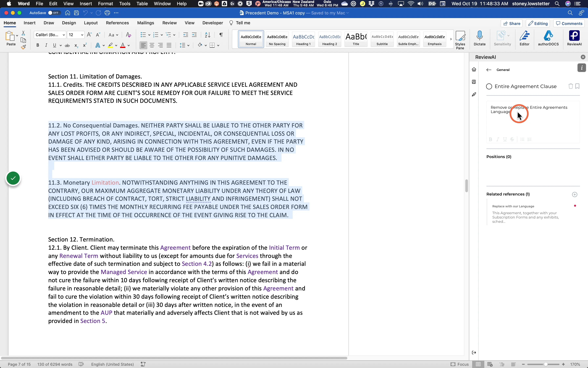Click the red font color swatch

[x=123, y=45]
